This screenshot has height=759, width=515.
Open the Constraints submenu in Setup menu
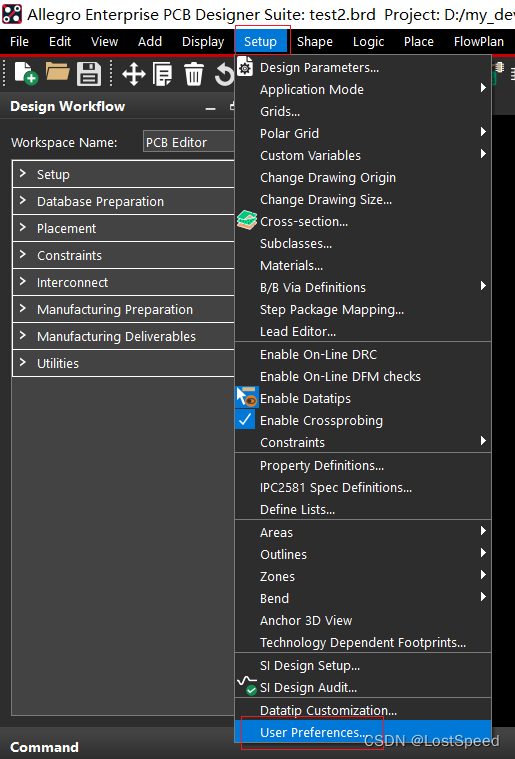pyautogui.click(x=363, y=442)
